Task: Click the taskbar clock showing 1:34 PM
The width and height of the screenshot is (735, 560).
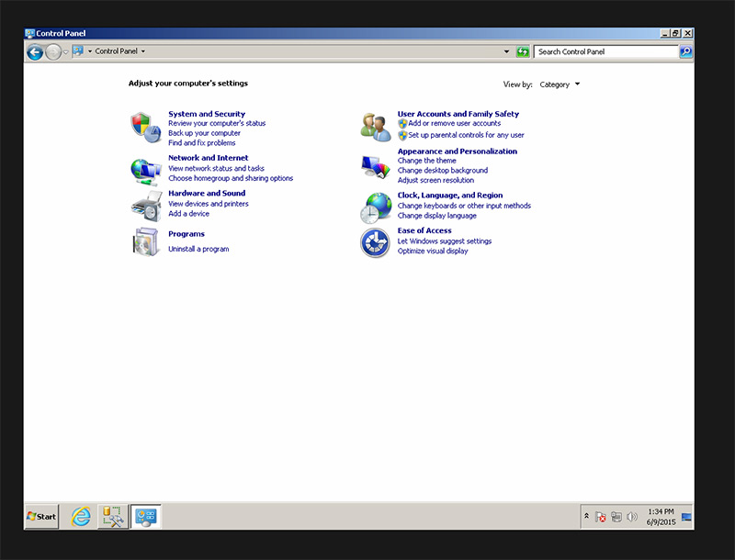Action: tap(661, 517)
